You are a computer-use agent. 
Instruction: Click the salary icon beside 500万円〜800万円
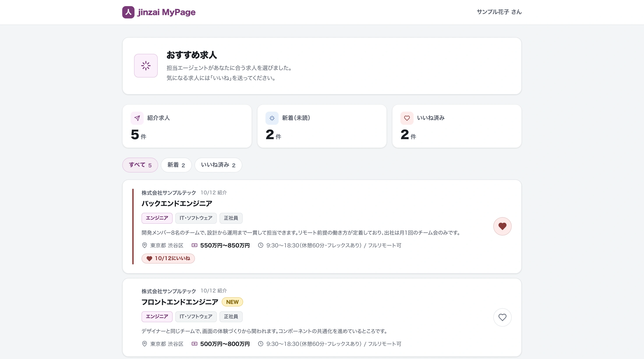(x=195, y=344)
